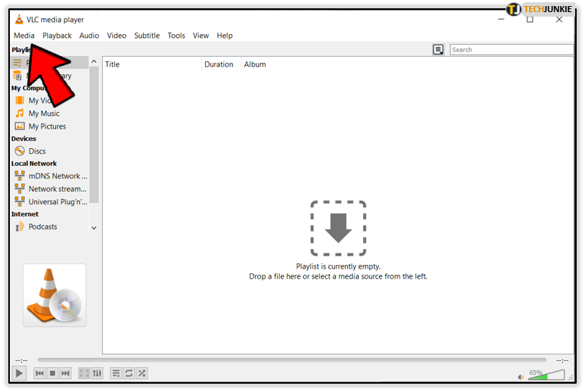Click the mDNS network icon
The width and height of the screenshot is (585, 392).
[x=20, y=176]
